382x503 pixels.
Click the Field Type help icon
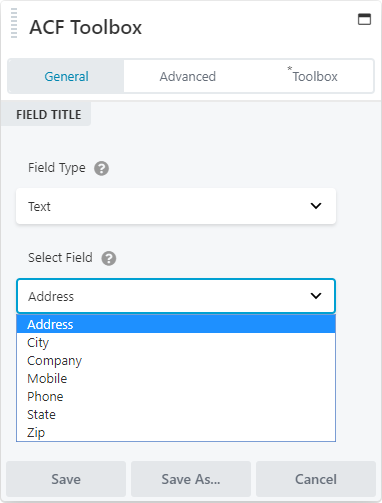pos(101,168)
